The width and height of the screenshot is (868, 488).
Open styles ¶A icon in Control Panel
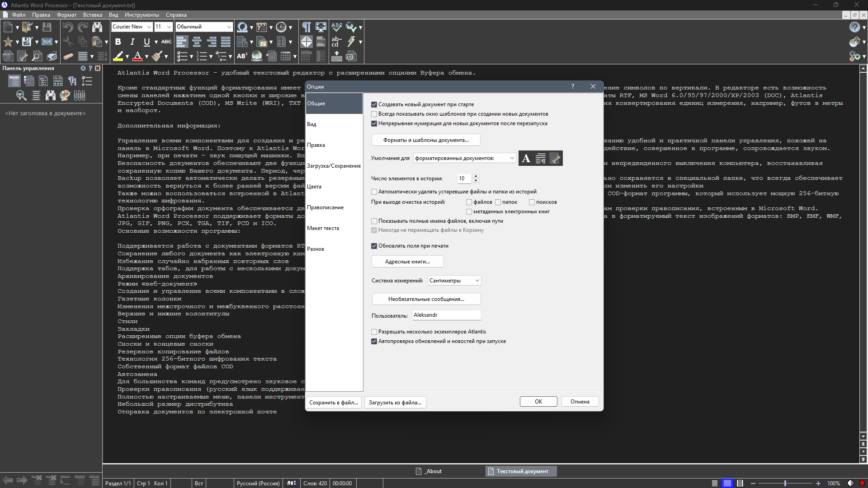(72, 81)
